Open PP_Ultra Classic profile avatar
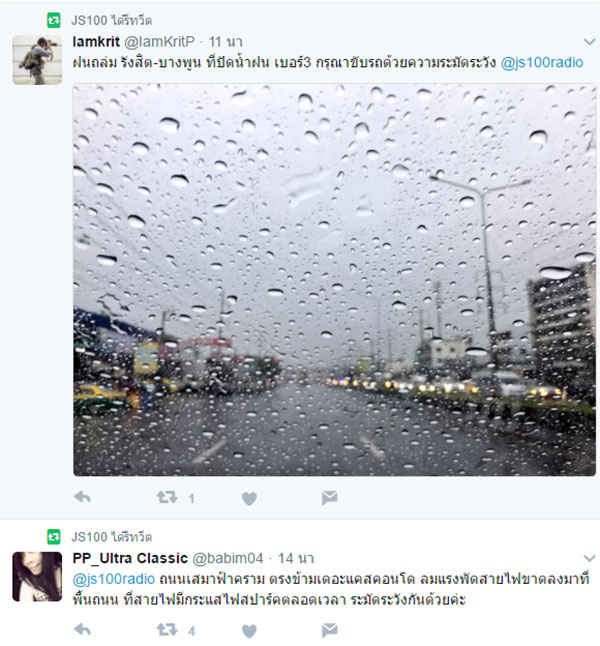The height and width of the screenshot is (646, 600). click(37, 576)
